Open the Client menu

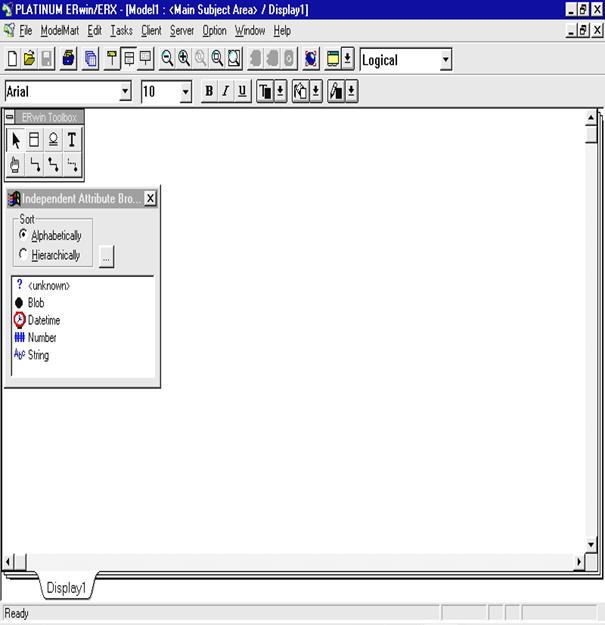151,31
